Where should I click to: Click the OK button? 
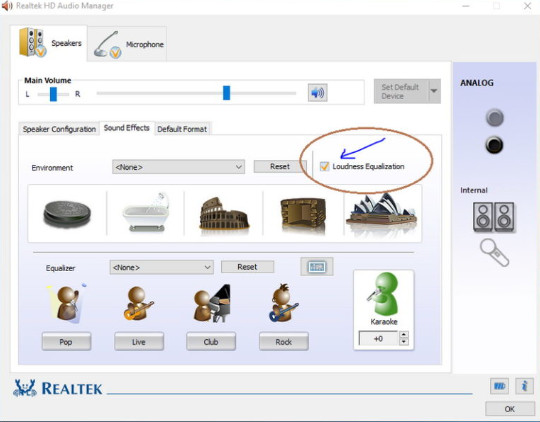coord(510,409)
